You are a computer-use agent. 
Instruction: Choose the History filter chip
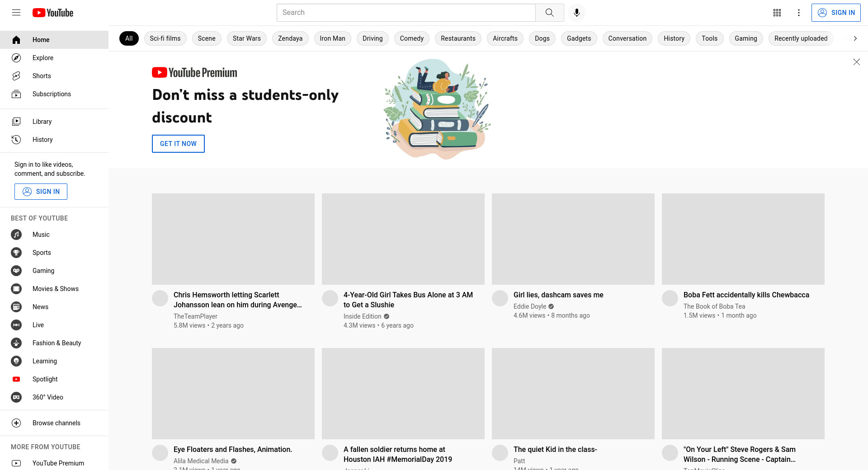point(674,38)
